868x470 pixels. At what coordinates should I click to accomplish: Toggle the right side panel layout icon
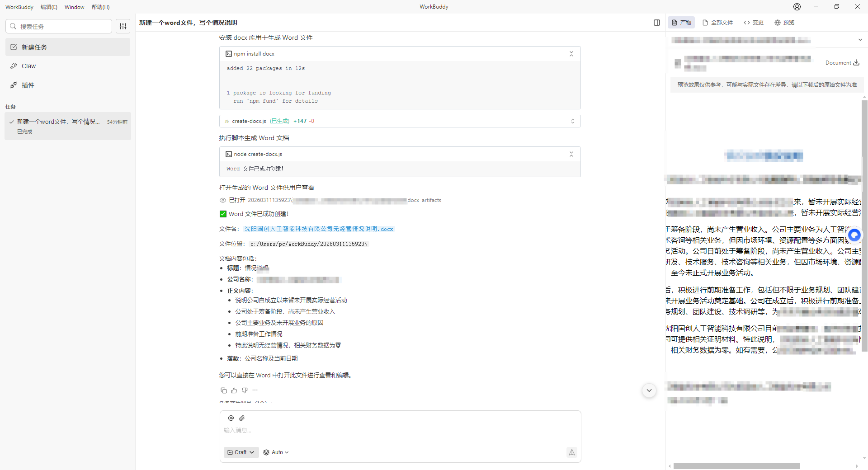point(656,23)
